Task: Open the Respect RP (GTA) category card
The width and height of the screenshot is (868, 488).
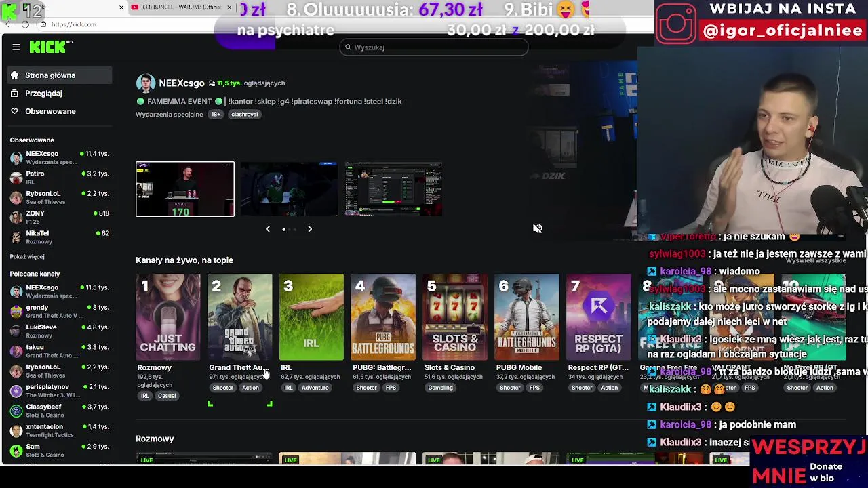Action: pyautogui.click(x=599, y=317)
